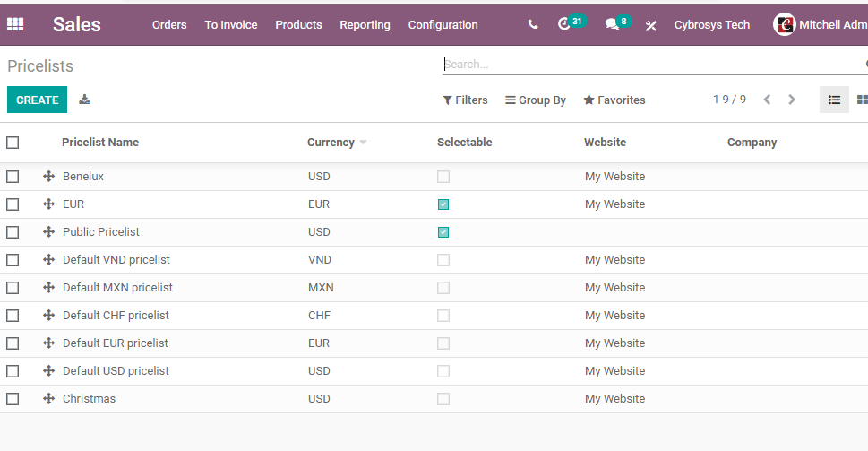Sort by Currency column arrow

(363, 143)
